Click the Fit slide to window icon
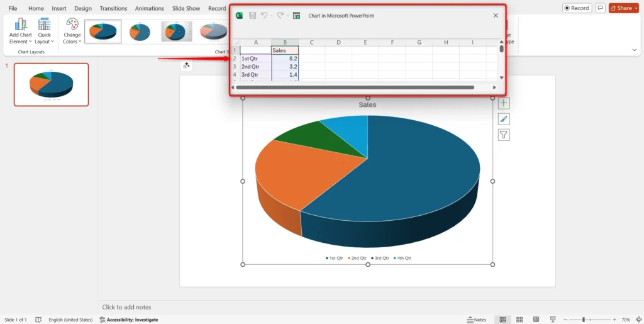The width and height of the screenshot is (644, 324). pos(636,320)
